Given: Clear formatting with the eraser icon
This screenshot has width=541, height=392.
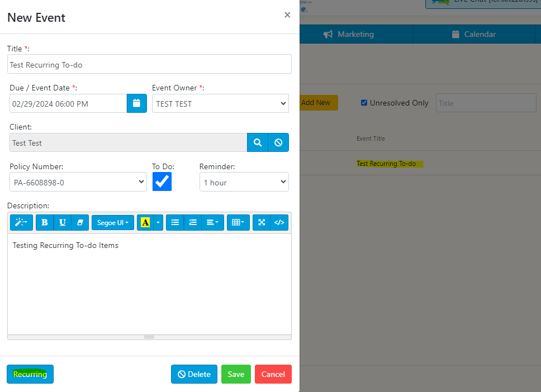Looking at the screenshot, I should (x=80, y=222).
